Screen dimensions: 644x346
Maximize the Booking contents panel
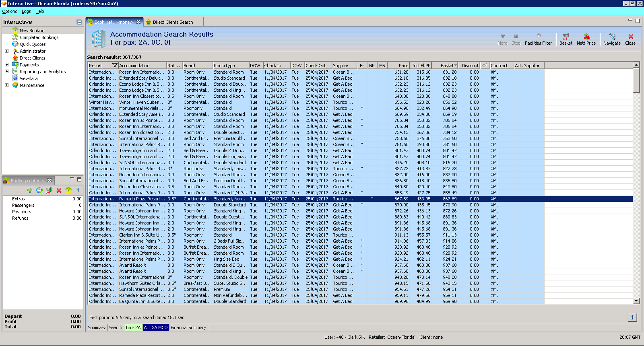(x=79, y=179)
